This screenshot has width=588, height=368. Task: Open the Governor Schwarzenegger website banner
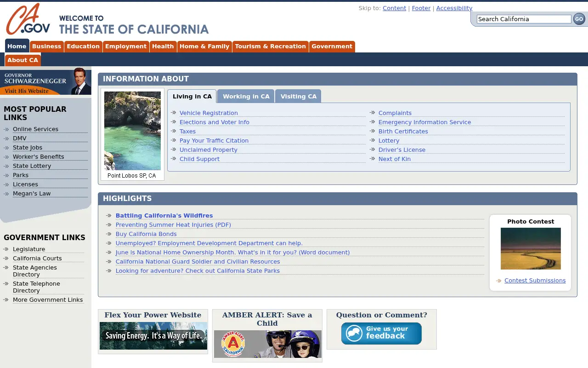[45, 81]
